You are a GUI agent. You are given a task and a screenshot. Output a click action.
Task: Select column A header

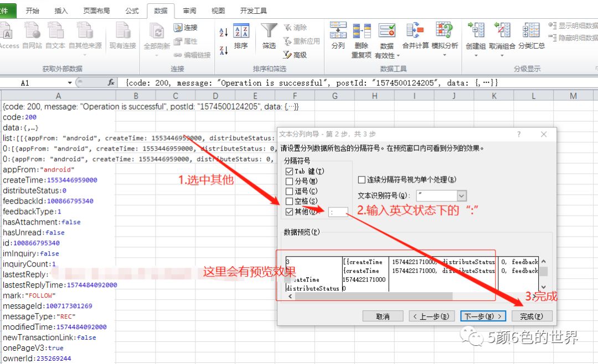58,96
